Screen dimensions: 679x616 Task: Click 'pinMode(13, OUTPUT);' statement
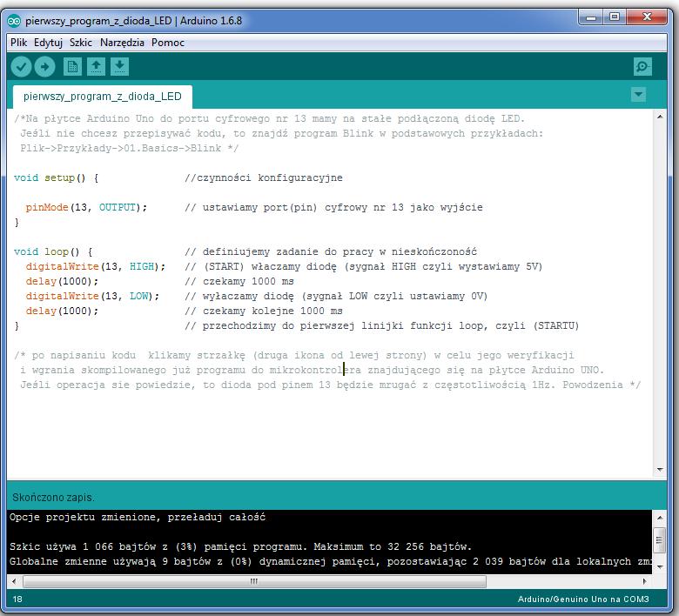click(x=86, y=207)
